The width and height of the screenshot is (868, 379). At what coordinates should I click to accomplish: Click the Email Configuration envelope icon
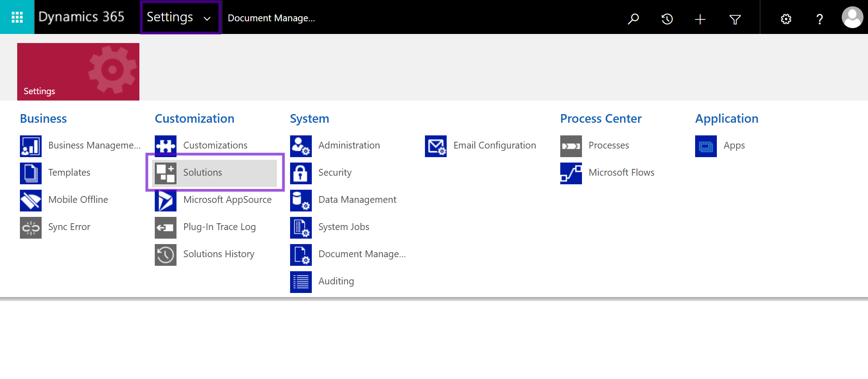(436, 146)
